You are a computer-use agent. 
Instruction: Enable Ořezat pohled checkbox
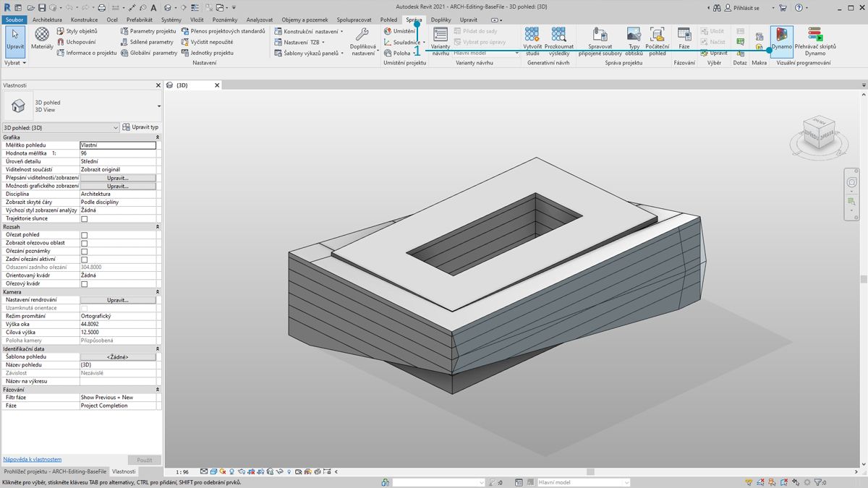84,235
